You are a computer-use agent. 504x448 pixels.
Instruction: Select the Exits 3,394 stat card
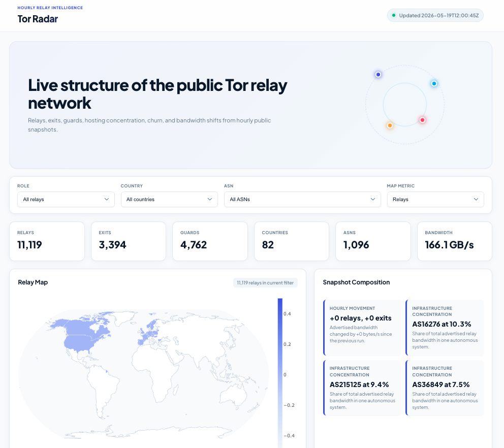pos(129,241)
